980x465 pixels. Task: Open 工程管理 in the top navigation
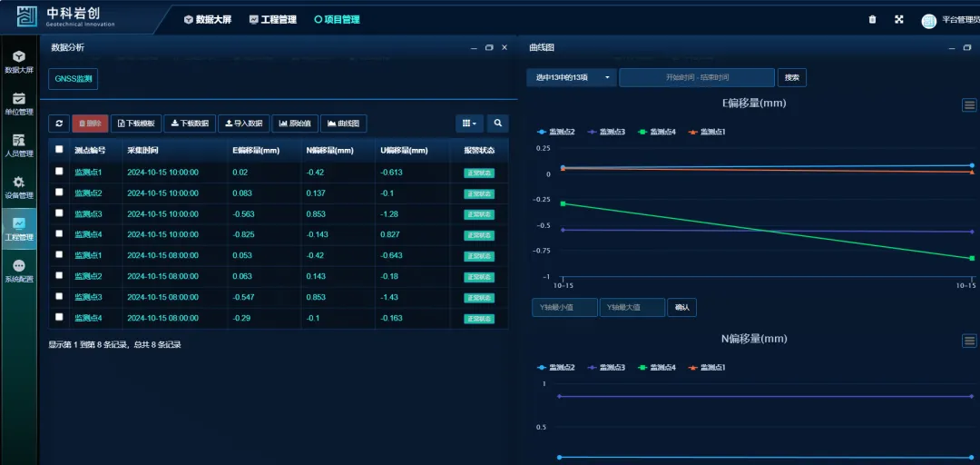pos(272,19)
